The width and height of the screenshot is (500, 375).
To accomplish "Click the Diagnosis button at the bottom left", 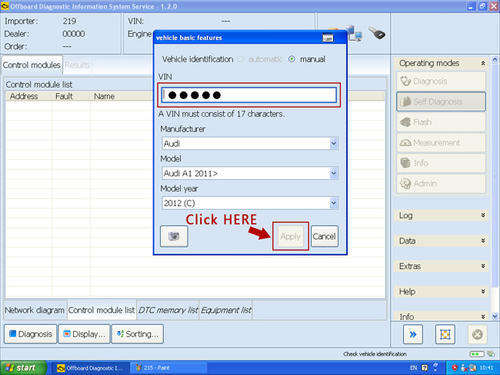I will 31,334.
